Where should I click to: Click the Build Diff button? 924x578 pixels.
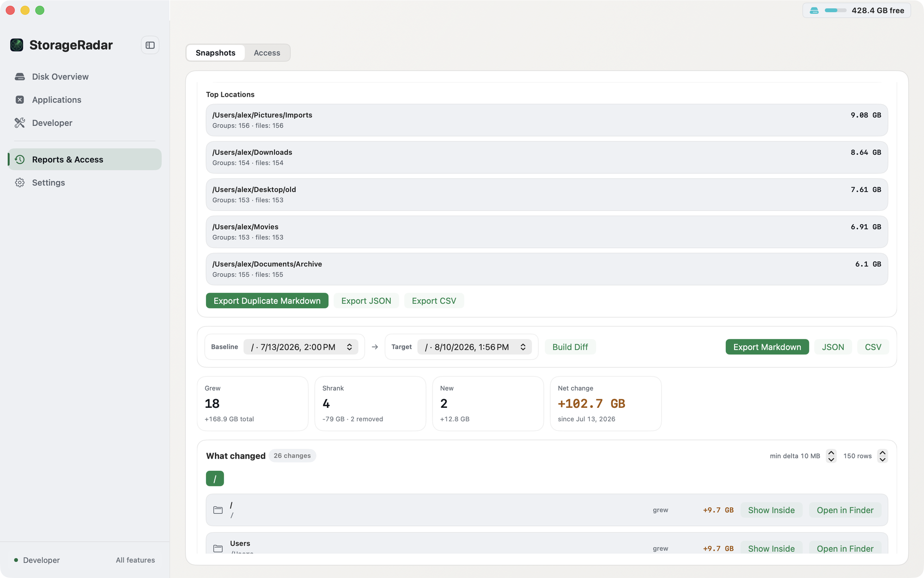[570, 347]
